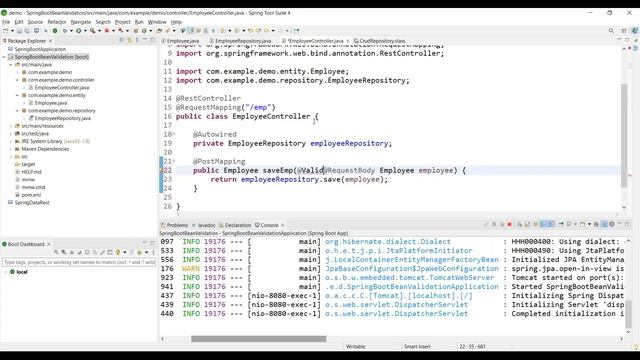Open the Debug button dropdown arrow

click(71, 31)
